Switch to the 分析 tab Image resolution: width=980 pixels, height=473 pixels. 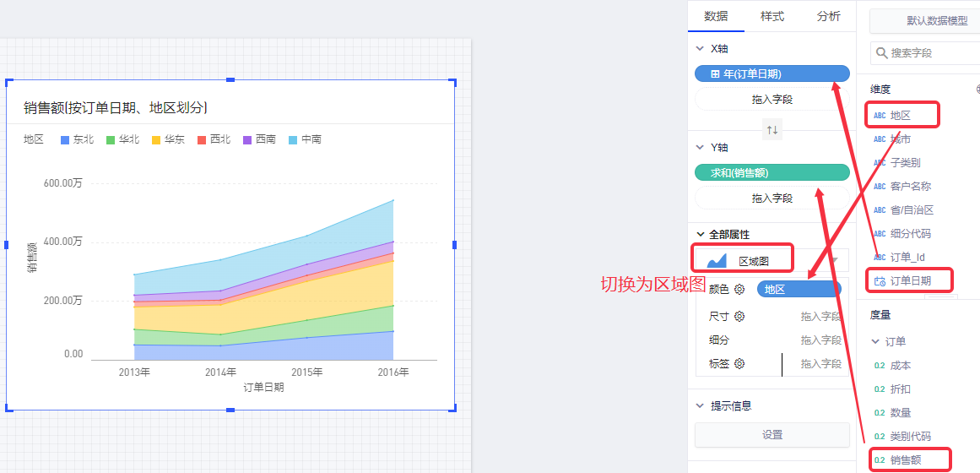[x=828, y=16]
